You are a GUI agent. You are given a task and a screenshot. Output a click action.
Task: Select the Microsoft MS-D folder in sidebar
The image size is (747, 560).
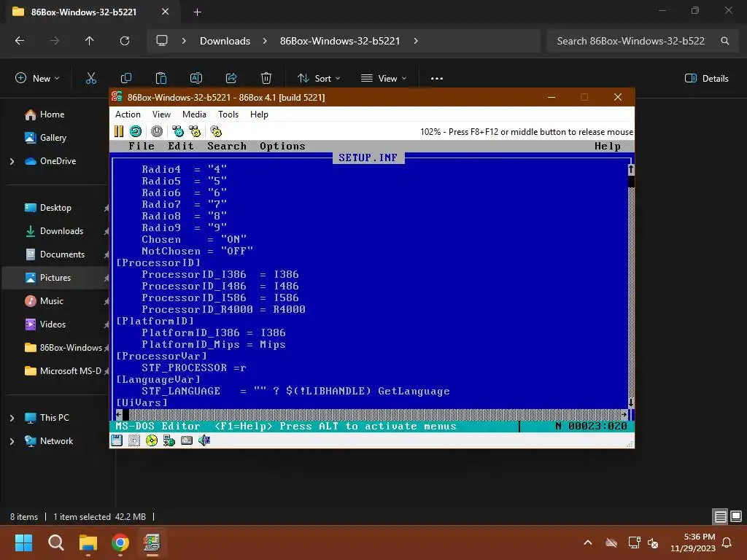coord(70,371)
